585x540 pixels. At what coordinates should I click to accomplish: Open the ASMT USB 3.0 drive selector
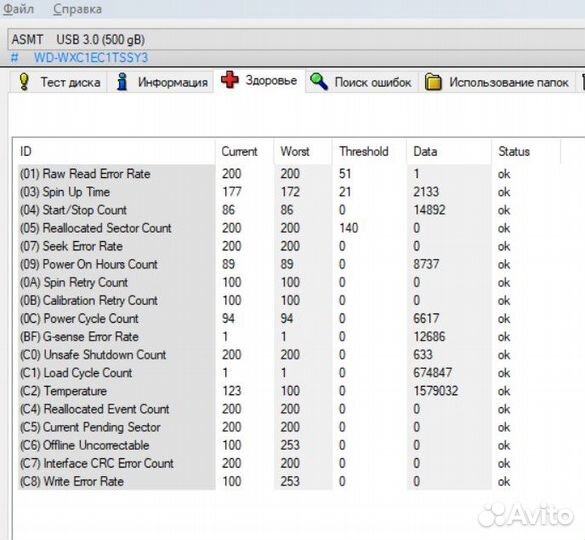coord(296,40)
